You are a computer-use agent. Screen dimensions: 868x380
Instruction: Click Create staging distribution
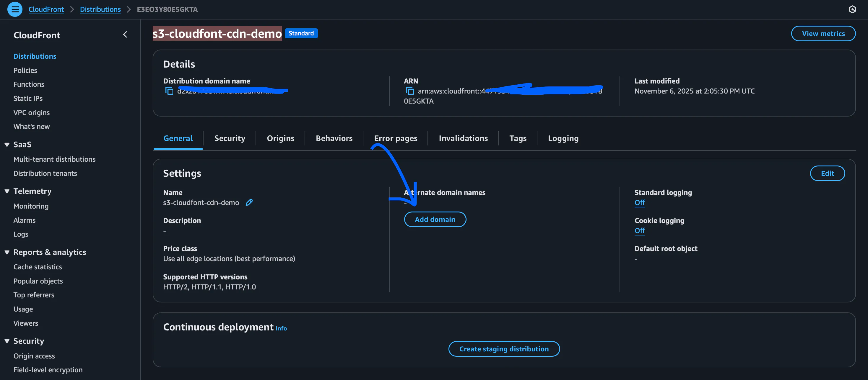(503, 349)
